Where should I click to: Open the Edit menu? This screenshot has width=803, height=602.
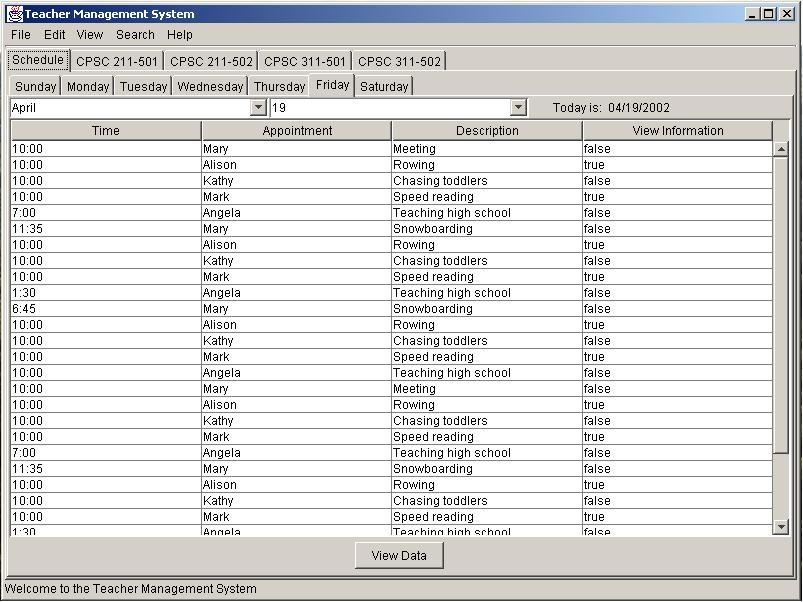click(x=54, y=34)
